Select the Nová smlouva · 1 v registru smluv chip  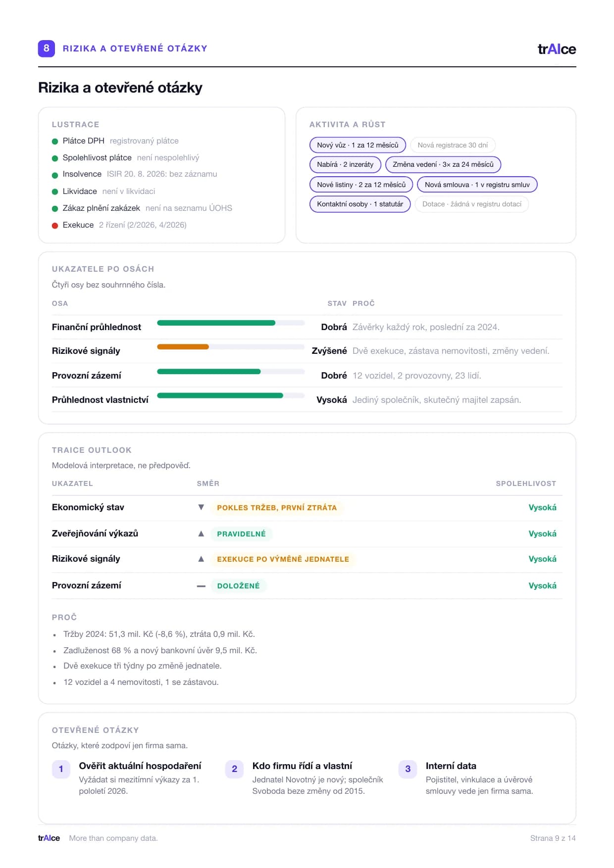click(477, 185)
